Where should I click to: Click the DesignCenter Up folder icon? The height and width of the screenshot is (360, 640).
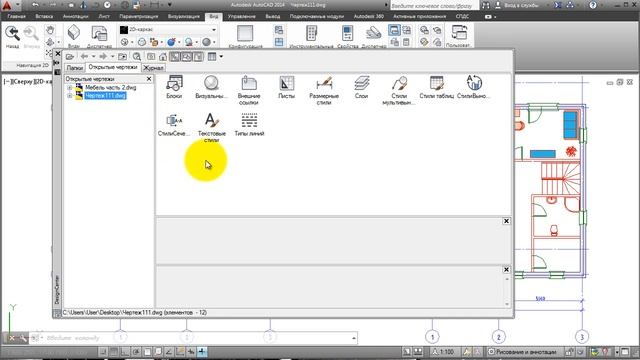[x=122, y=56]
